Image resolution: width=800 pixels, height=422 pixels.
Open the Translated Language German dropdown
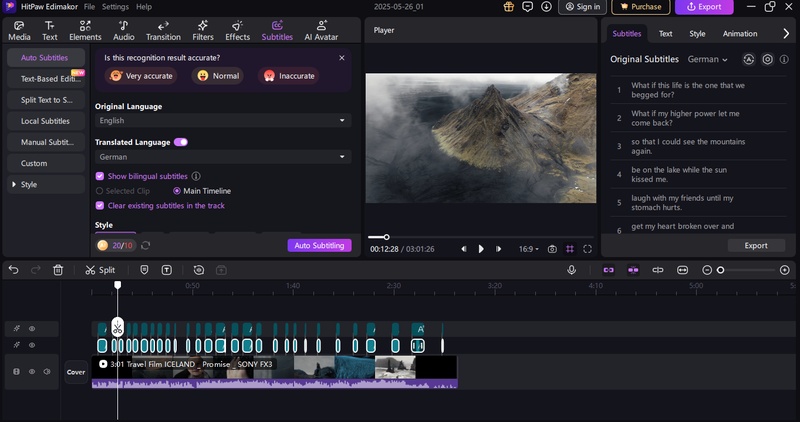click(x=223, y=157)
